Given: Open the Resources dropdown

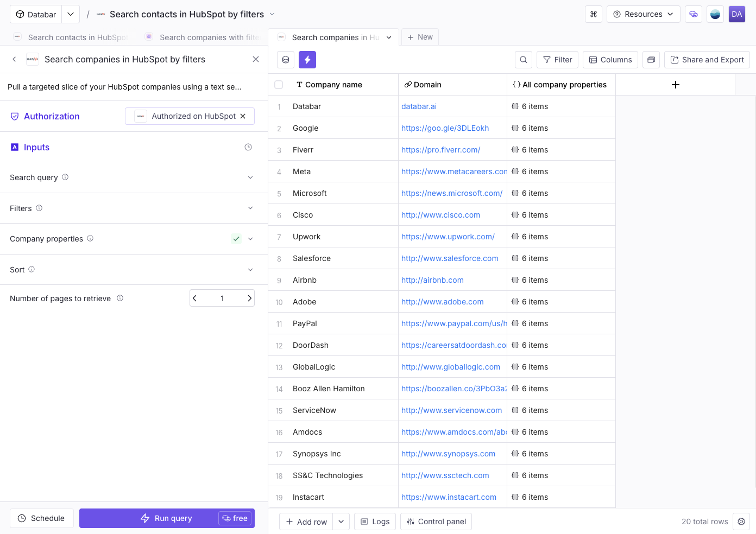Looking at the screenshot, I should (644, 14).
